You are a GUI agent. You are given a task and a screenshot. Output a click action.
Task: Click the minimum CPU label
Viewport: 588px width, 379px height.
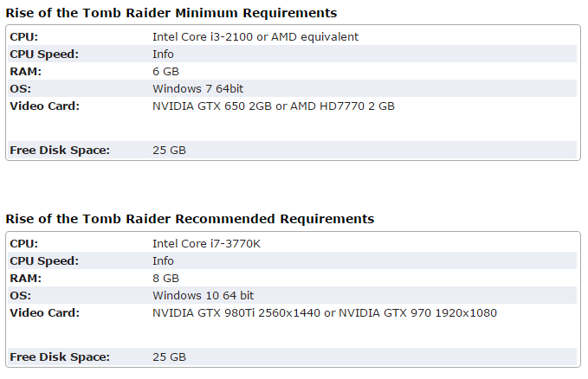pos(24,37)
